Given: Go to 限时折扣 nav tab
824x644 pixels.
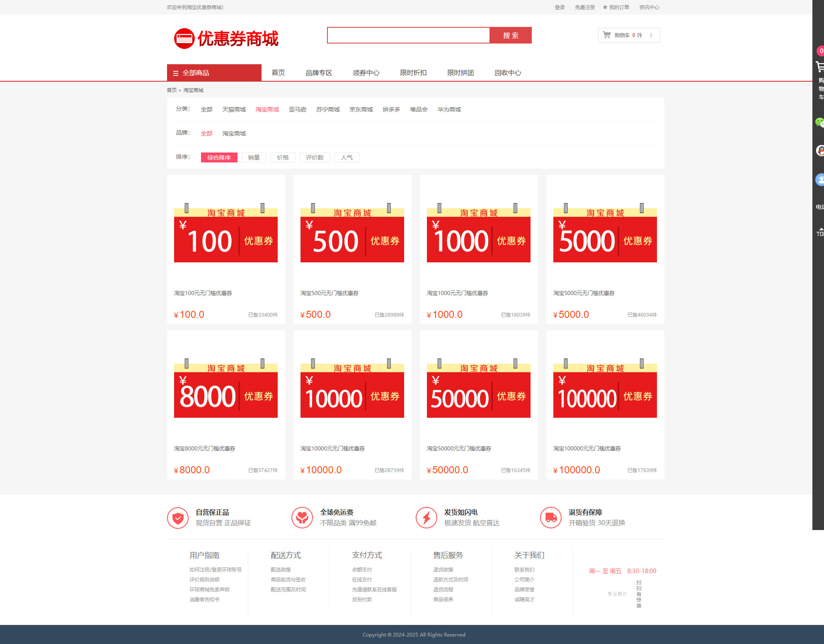Looking at the screenshot, I should click(413, 73).
